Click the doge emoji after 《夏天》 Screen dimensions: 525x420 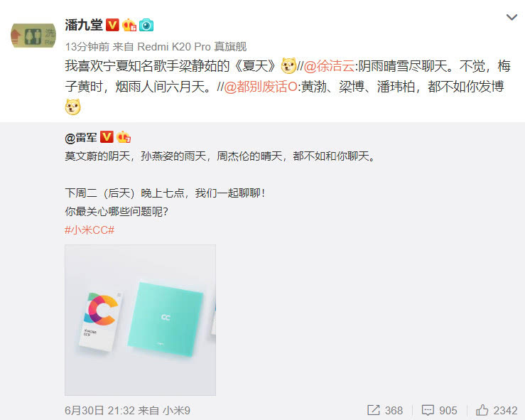(x=288, y=65)
